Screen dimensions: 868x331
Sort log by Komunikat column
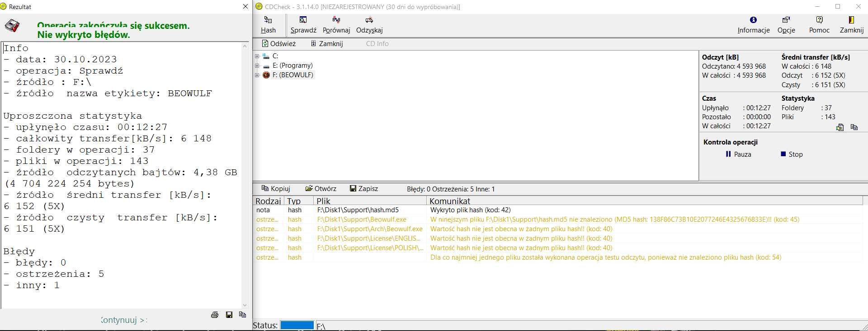(644, 201)
